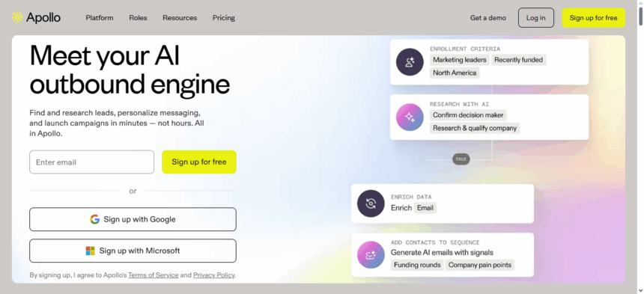Click the Research & qualify company tag
Screen dimensions: 644x294
point(475,129)
